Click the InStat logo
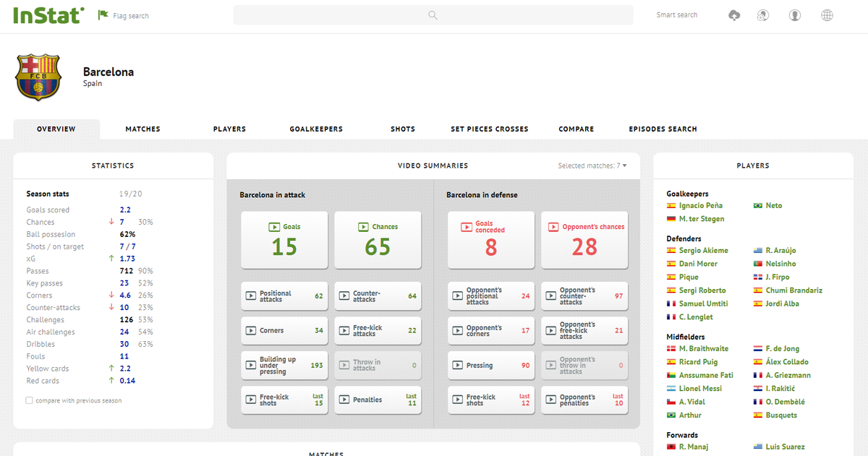 (x=48, y=15)
